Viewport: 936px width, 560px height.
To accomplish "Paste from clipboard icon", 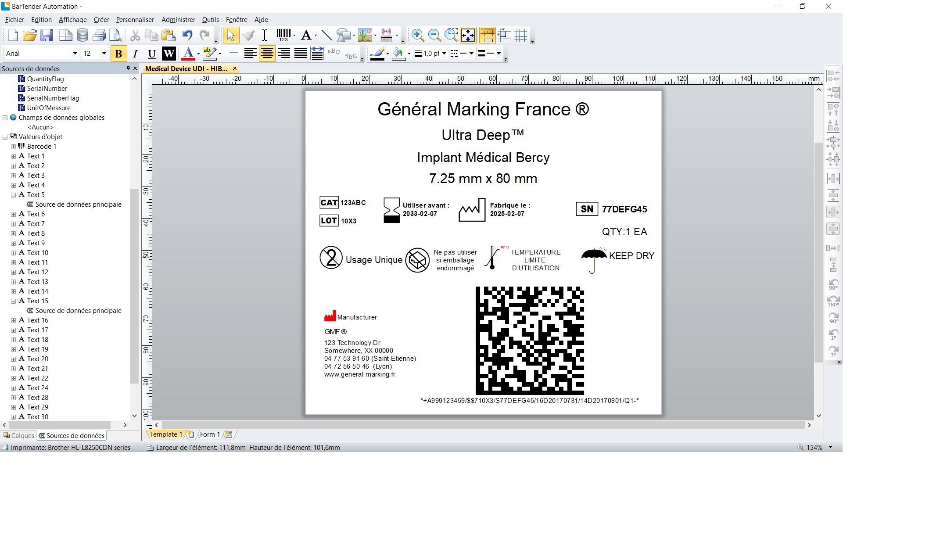I will [x=168, y=35].
